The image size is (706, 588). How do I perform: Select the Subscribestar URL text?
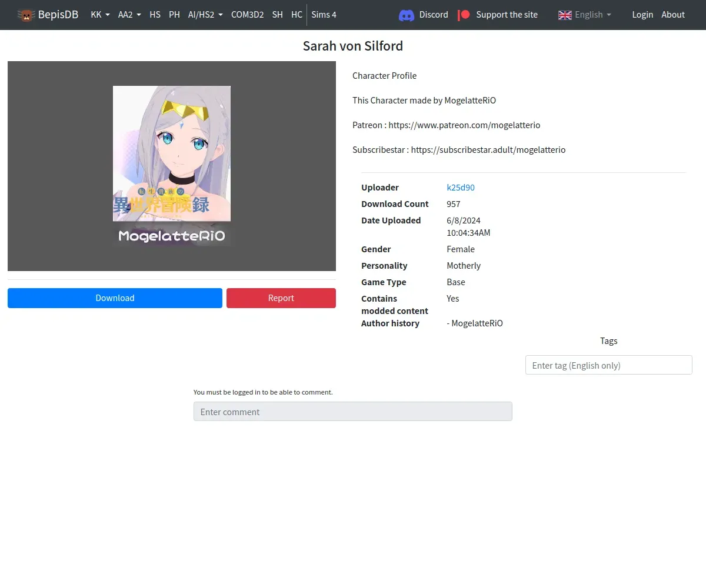488,150
